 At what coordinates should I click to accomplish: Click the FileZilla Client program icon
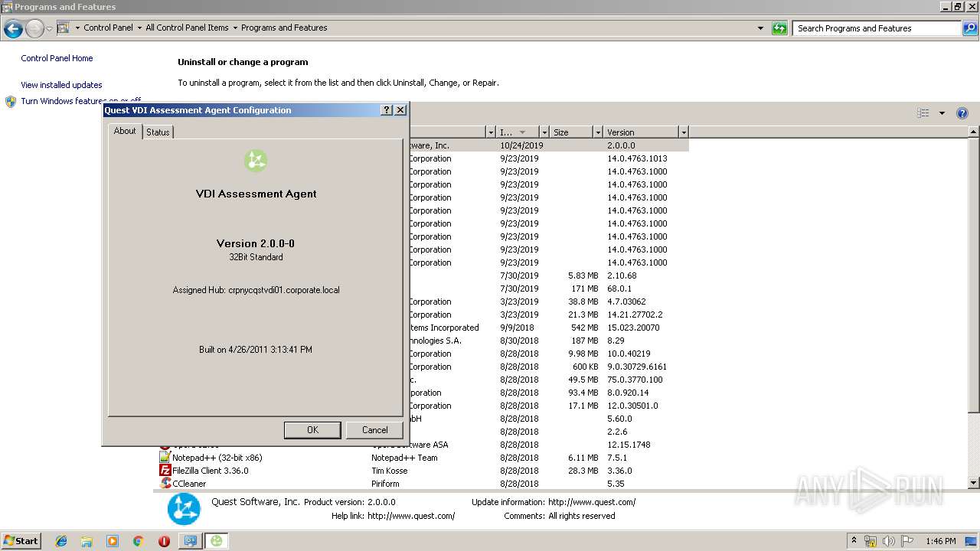165,471
